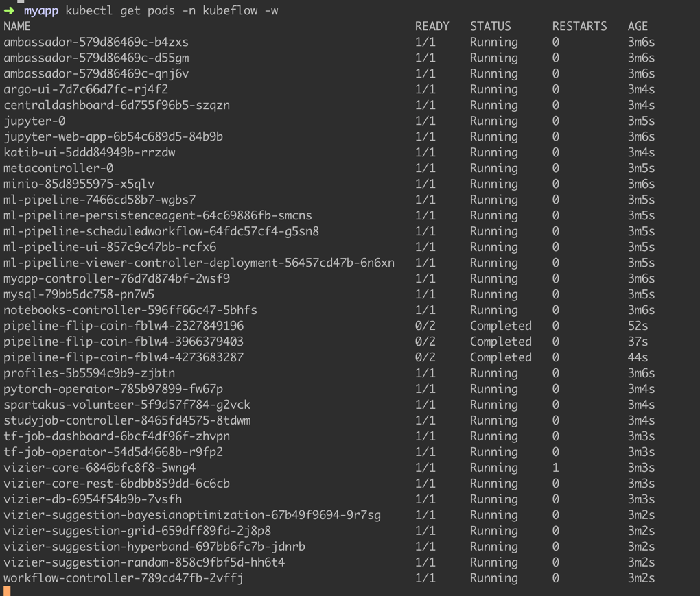Click the green prompt arrow
The height and width of the screenshot is (596, 700).
(x=9, y=11)
